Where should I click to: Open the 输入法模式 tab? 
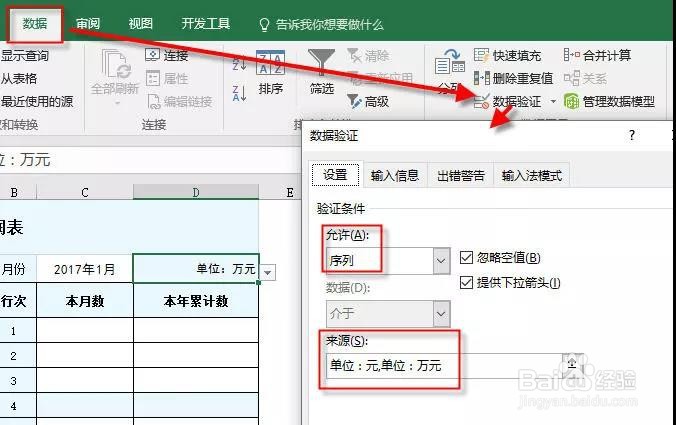pyautogui.click(x=532, y=175)
